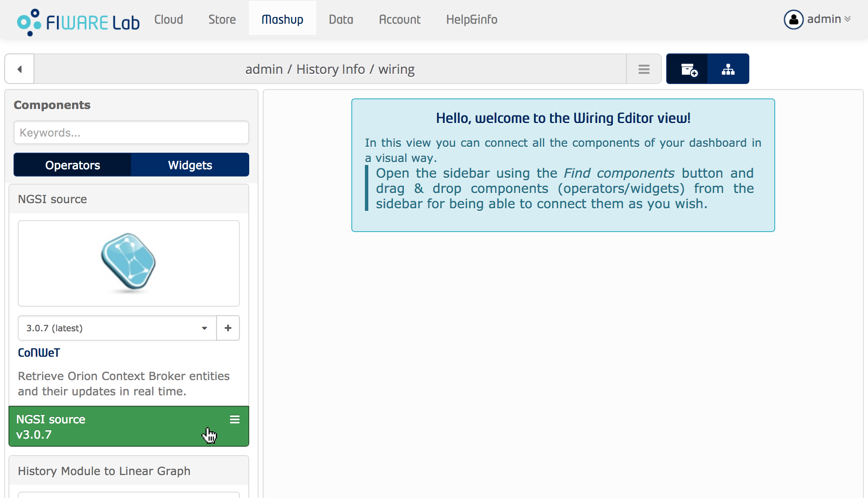Click the plus button to add NGSI source

pos(228,328)
